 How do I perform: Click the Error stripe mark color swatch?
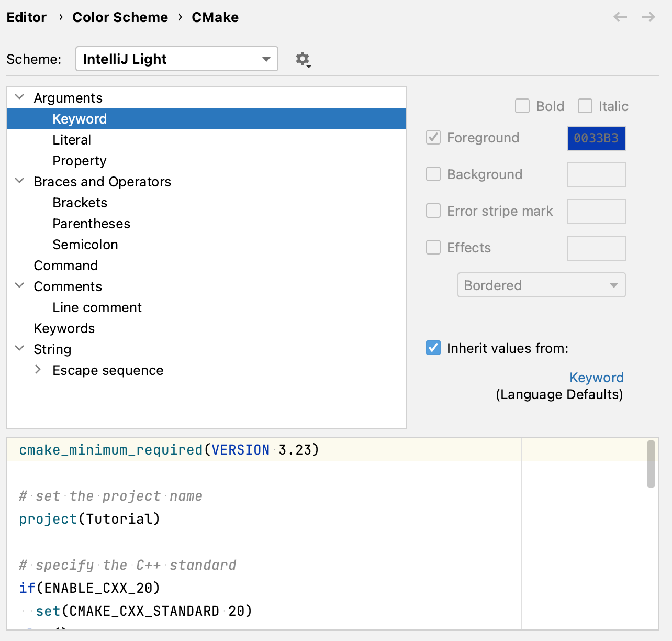[x=597, y=212]
